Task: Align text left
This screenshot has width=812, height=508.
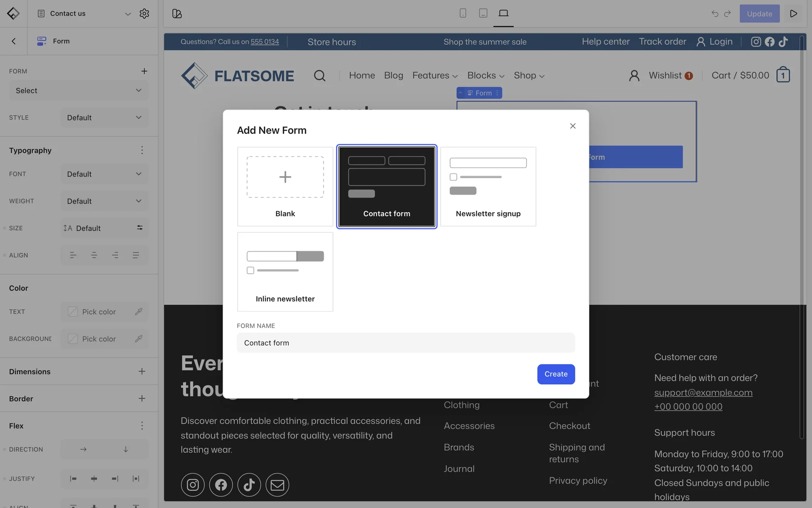Action: [73, 255]
